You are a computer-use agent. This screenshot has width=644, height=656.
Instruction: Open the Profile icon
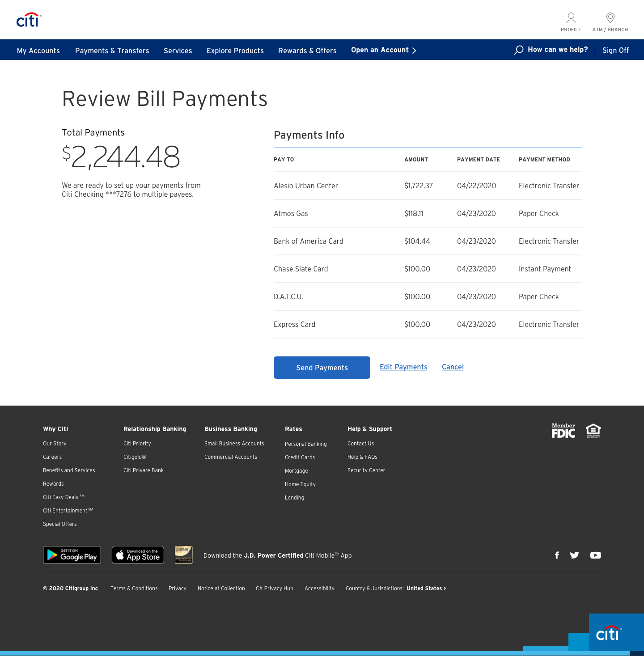(x=571, y=22)
